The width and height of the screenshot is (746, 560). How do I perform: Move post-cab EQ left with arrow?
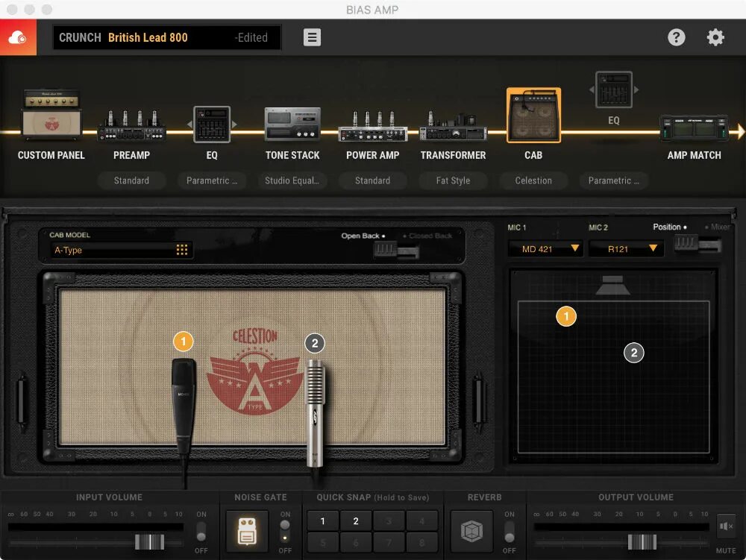click(592, 89)
